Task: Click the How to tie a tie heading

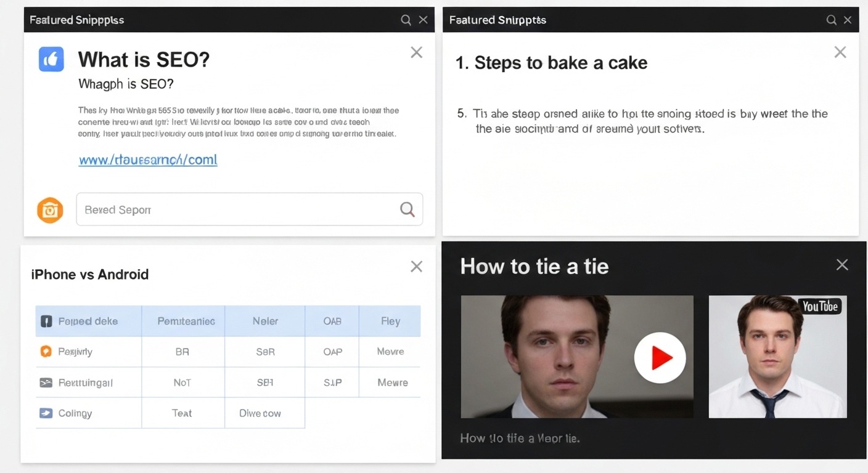Action: coord(534,266)
